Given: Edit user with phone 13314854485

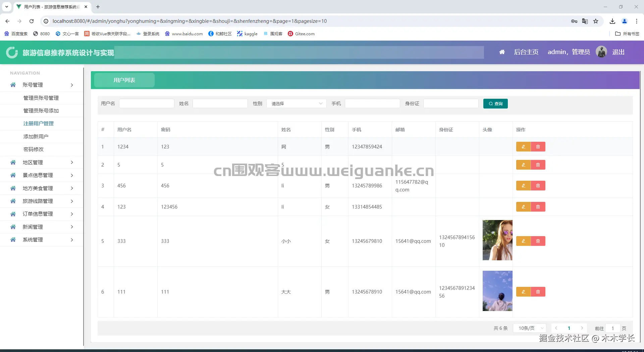Looking at the screenshot, I should coord(523,207).
